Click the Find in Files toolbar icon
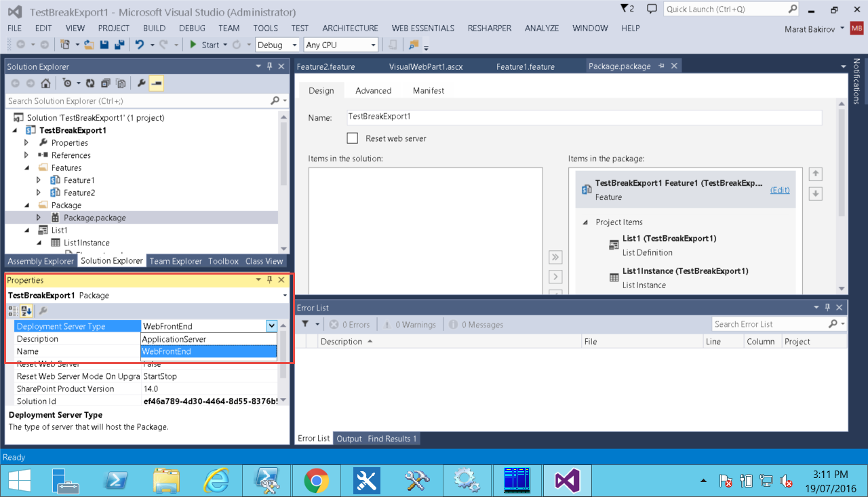This screenshot has width=868, height=497. [x=412, y=45]
